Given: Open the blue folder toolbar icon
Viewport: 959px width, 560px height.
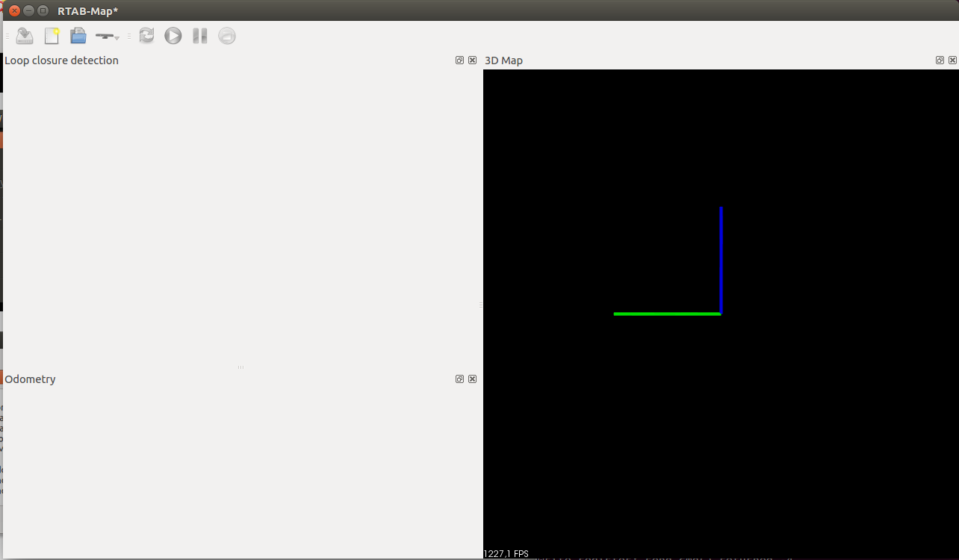Looking at the screenshot, I should [78, 35].
